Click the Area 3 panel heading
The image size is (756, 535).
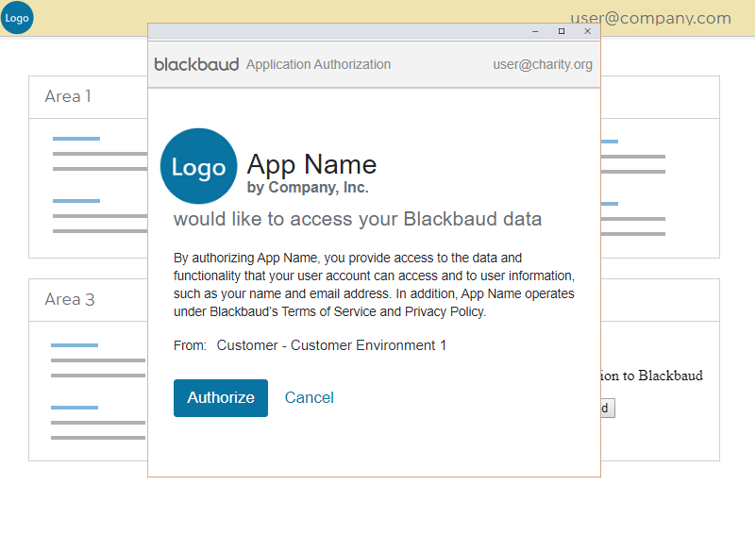pyautogui.click(x=70, y=299)
